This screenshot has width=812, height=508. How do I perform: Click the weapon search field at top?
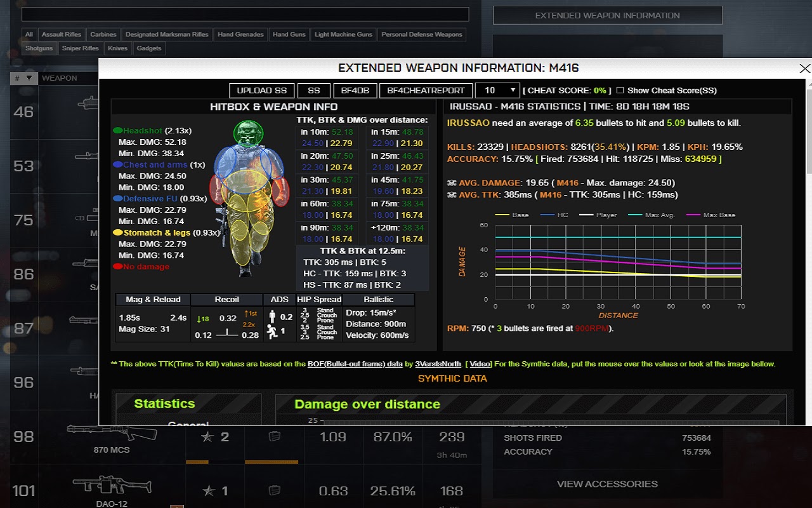point(246,15)
